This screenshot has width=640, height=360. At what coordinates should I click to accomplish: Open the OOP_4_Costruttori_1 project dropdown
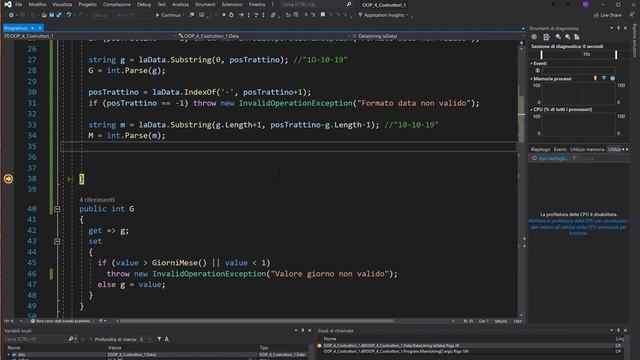coord(90,36)
